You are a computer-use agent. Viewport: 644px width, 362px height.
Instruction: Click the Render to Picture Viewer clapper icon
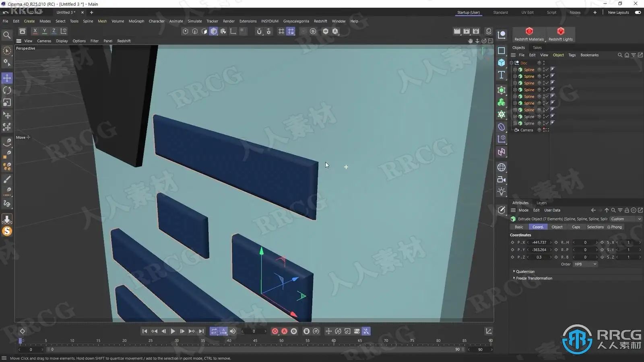(x=466, y=31)
